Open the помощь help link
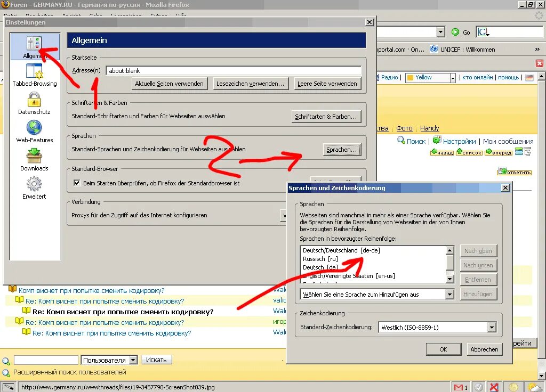 coord(508,77)
